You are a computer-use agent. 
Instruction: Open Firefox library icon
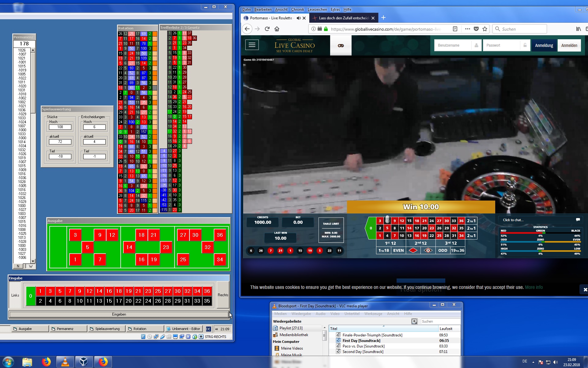578,29
